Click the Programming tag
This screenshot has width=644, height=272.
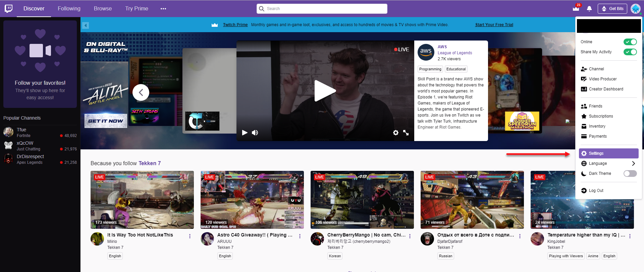430,69
